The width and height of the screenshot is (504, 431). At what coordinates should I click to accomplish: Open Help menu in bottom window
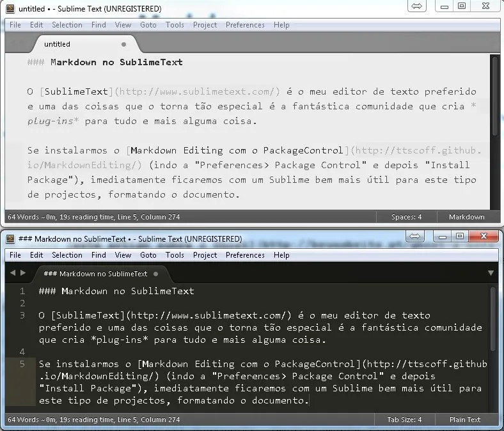coord(281,255)
